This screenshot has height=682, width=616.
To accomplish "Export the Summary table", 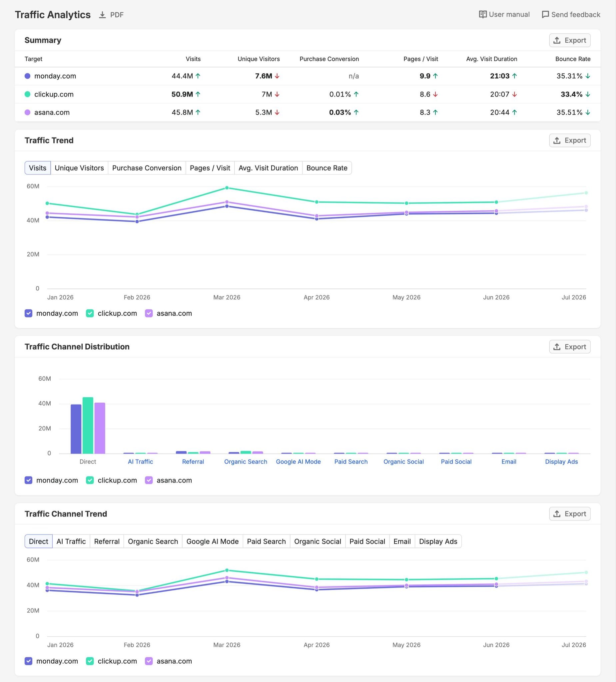I will click(570, 40).
